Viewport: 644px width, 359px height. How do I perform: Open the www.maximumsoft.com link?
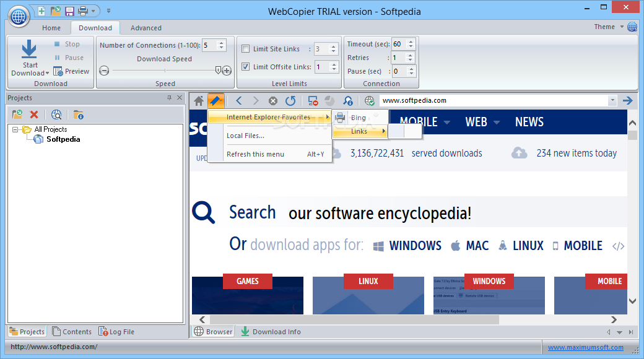tap(586, 347)
